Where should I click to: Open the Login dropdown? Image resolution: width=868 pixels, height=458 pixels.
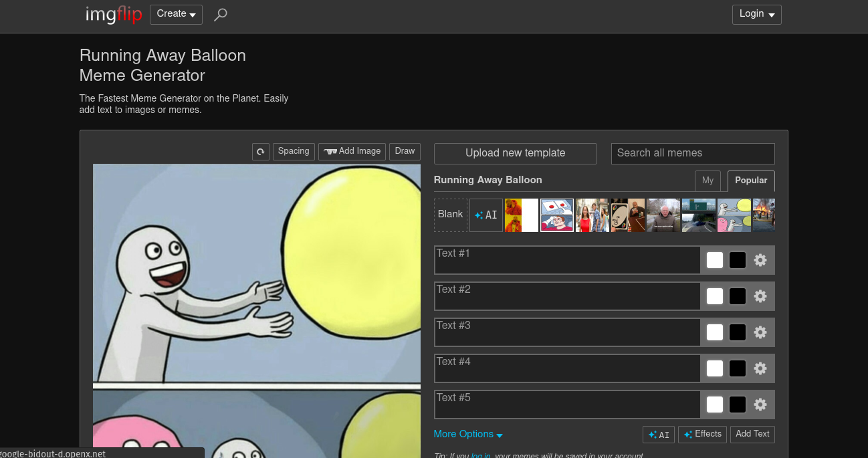(756, 13)
